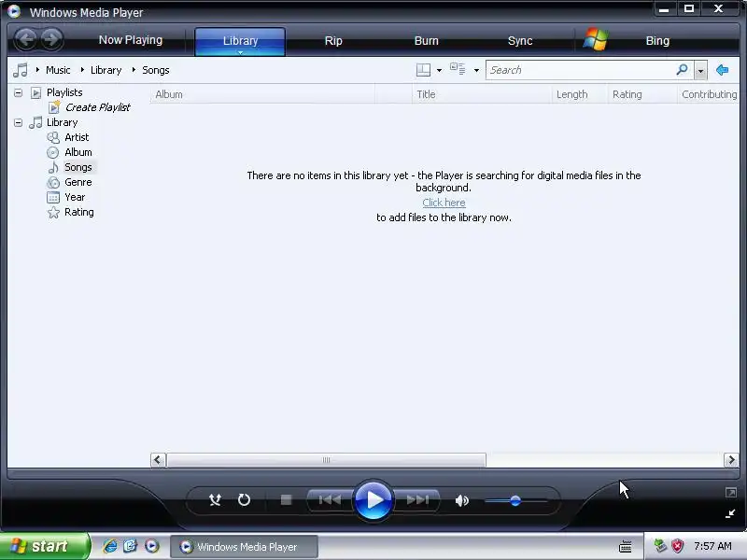Launch Outlook Express from Quick Launch
Image resolution: width=747 pixels, height=560 pixels.
(131, 546)
